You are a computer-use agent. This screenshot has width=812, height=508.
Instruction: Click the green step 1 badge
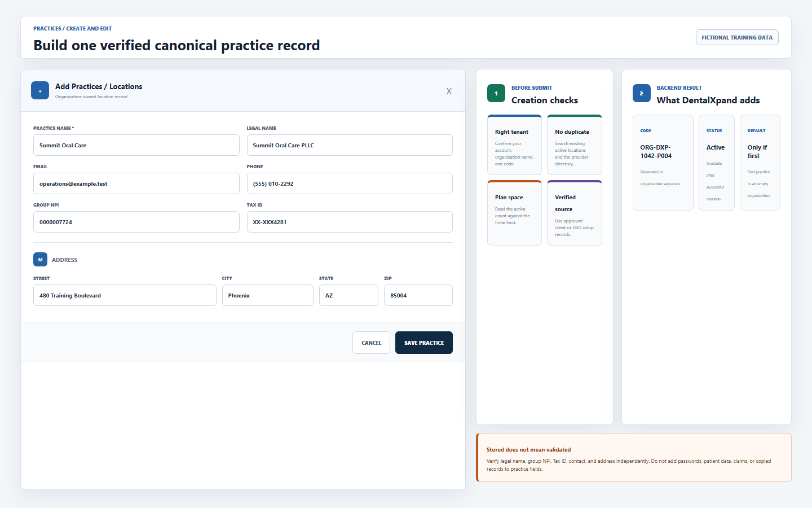pyautogui.click(x=496, y=93)
